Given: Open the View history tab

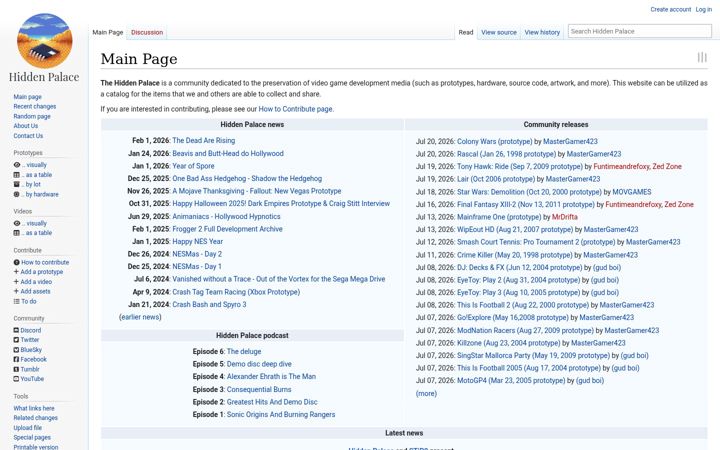Looking at the screenshot, I should coord(542,32).
